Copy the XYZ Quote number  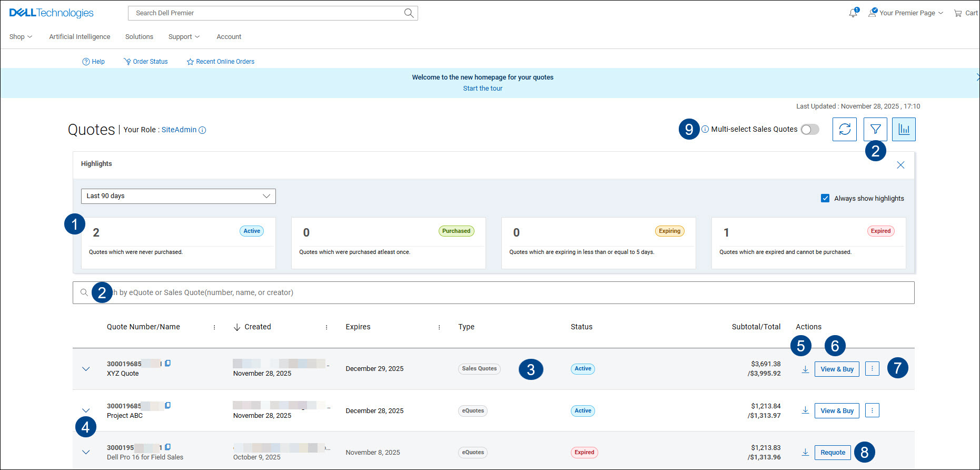pos(167,364)
